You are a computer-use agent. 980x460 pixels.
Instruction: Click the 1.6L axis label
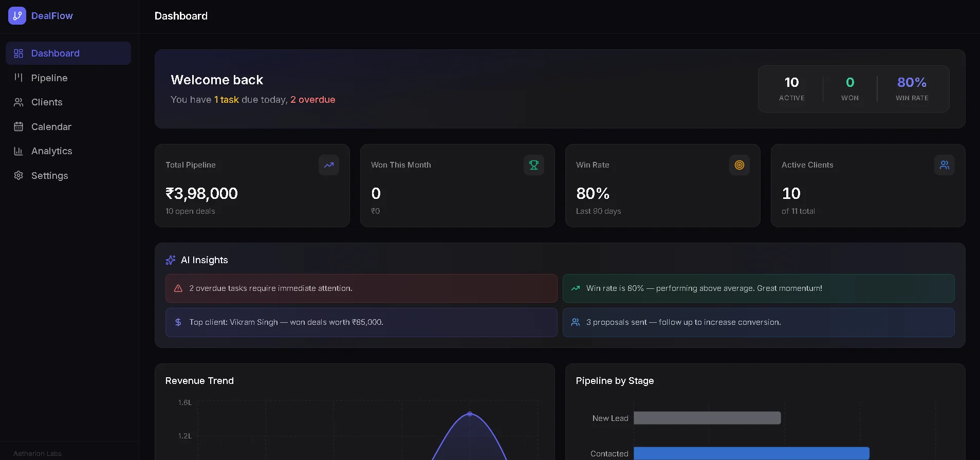tap(185, 402)
